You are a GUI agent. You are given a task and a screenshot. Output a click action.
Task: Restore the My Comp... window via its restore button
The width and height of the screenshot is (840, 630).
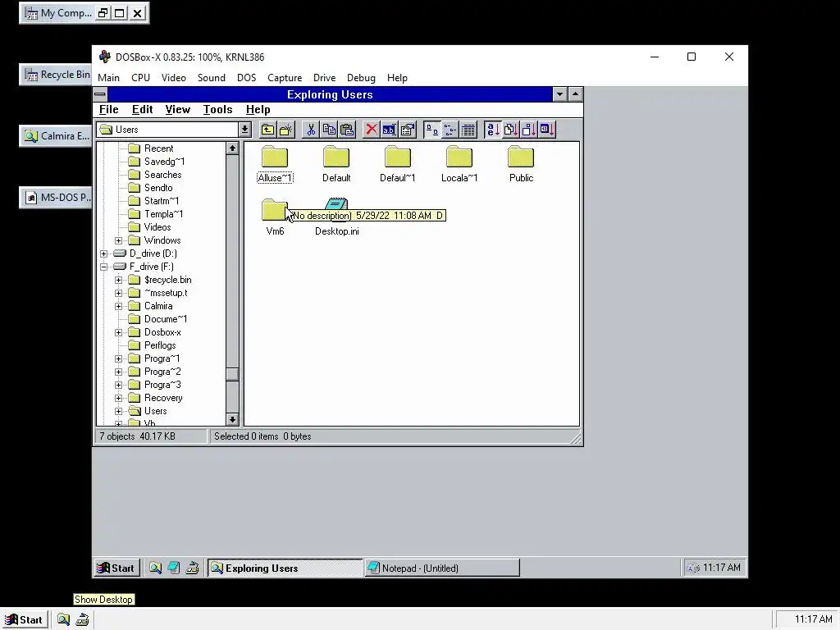click(x=103, y=13)
